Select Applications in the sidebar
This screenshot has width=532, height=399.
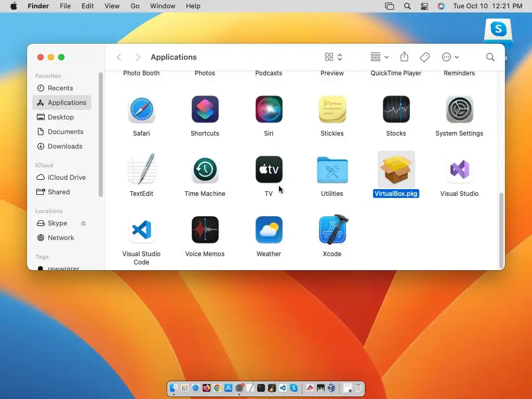62,102
